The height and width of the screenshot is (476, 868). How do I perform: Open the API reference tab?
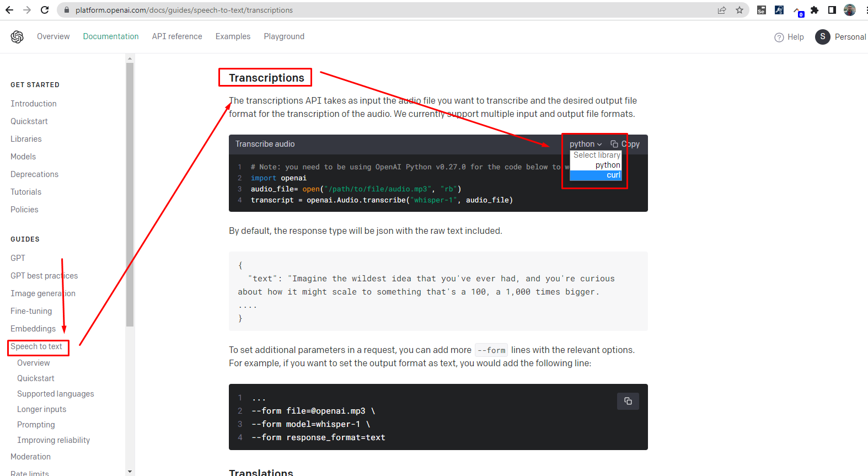177,36
